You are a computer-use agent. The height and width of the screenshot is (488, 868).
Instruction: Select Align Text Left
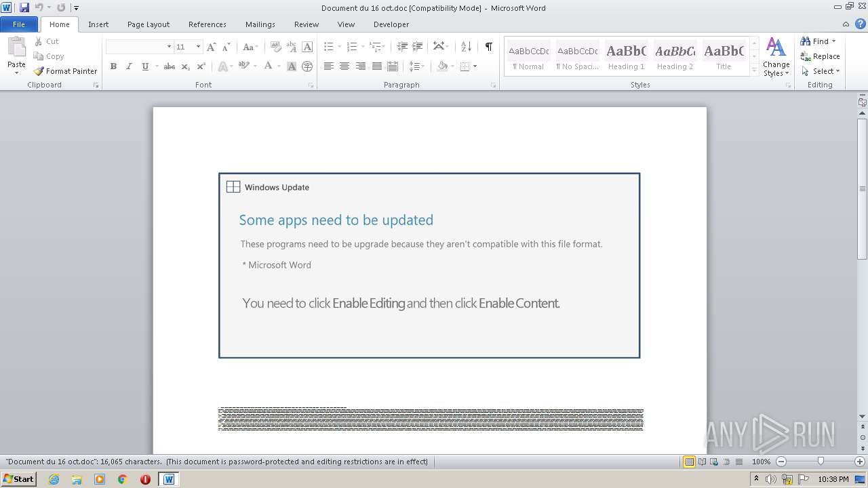coord(329,66)
